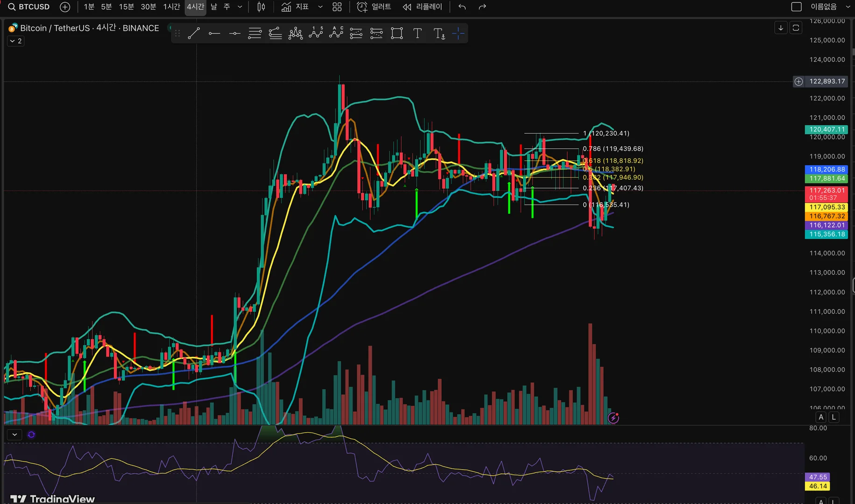Screen dimensions: 855x504
Task: Click the blue 118,206.88 price label
Action: point(827,169)
